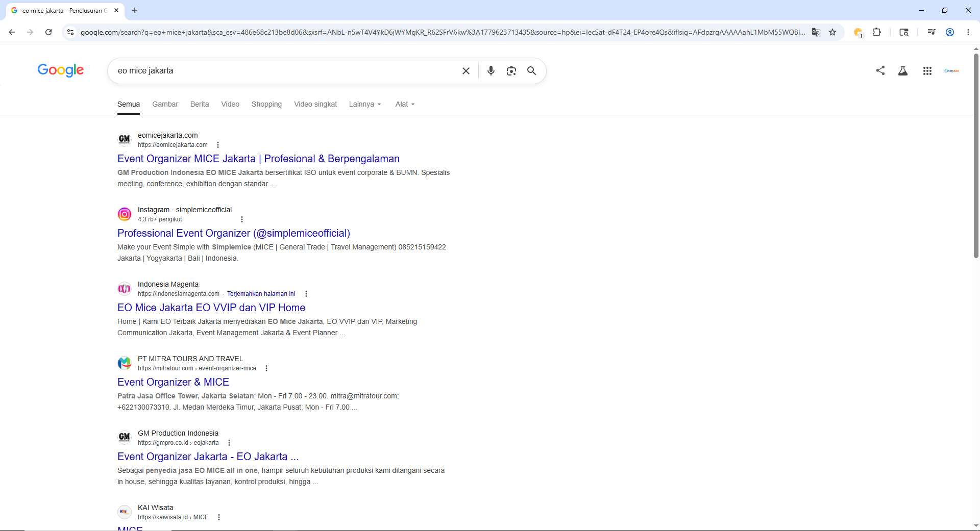The image size is (980, 531).
Task: Click 'https://gmpro.co.id › eojakarta' URL text
Action: [x=178, y=443]
